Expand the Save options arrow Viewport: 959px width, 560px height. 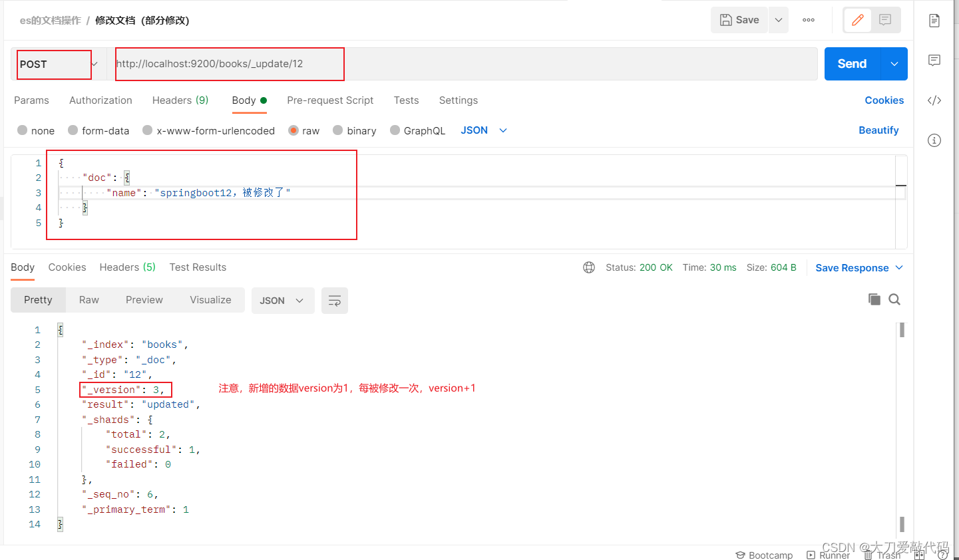pos(778,20)
